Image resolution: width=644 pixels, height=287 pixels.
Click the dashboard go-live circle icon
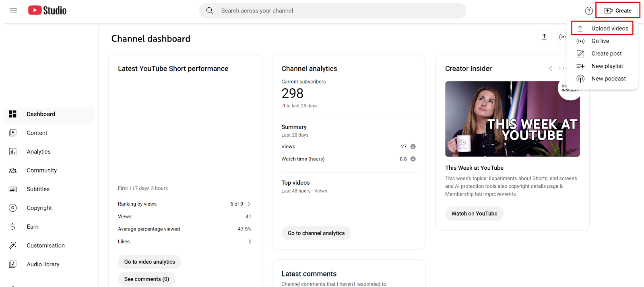coord(562,37)
